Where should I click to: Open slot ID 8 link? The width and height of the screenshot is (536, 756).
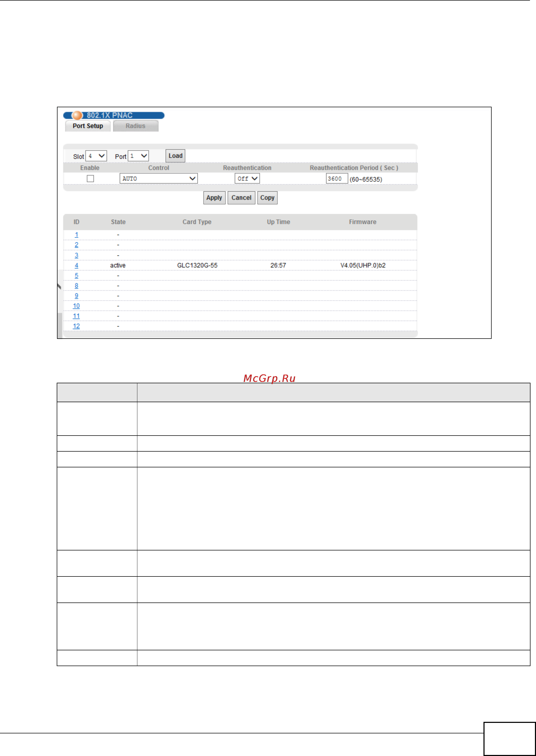(x=76, y=286)
